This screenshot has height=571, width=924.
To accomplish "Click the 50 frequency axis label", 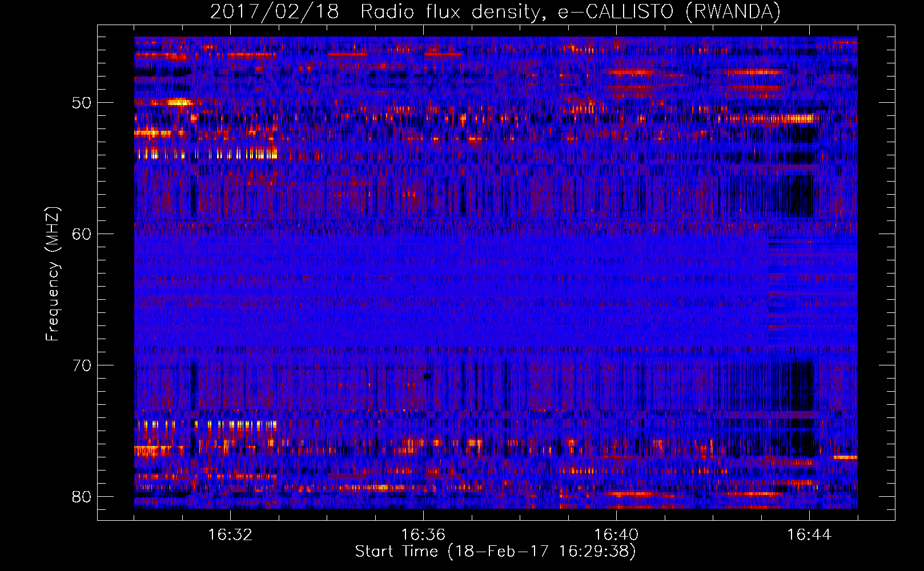I will click(x=82, y=103).
